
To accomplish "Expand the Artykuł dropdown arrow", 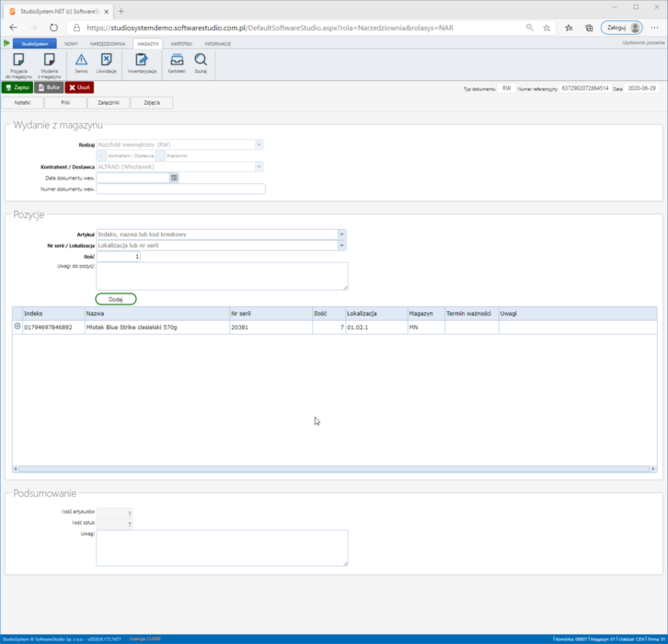I will 341,235.
